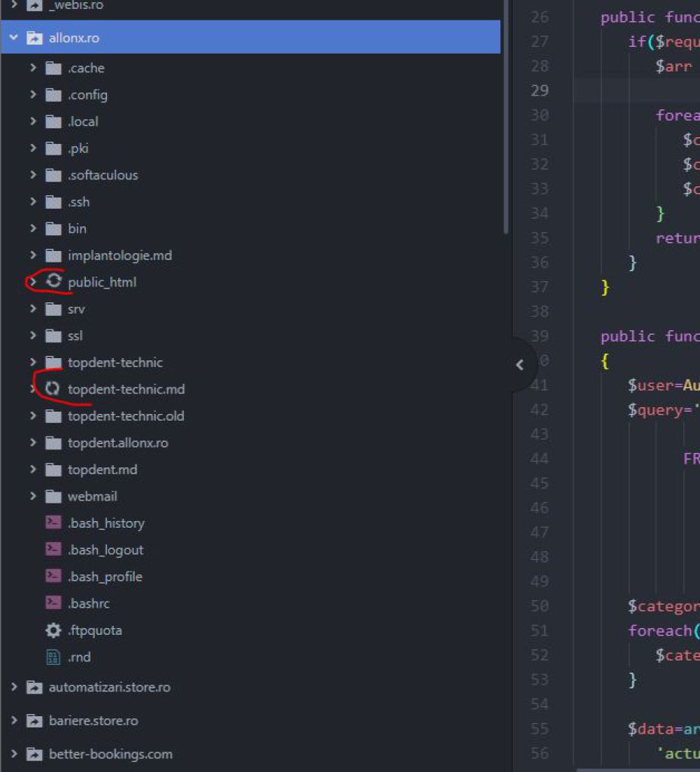Image resolution: width=700 pixels, height=772 pixels.
Task: Expand the implantologie.md folder chevron
Action: tap(33, 255)
